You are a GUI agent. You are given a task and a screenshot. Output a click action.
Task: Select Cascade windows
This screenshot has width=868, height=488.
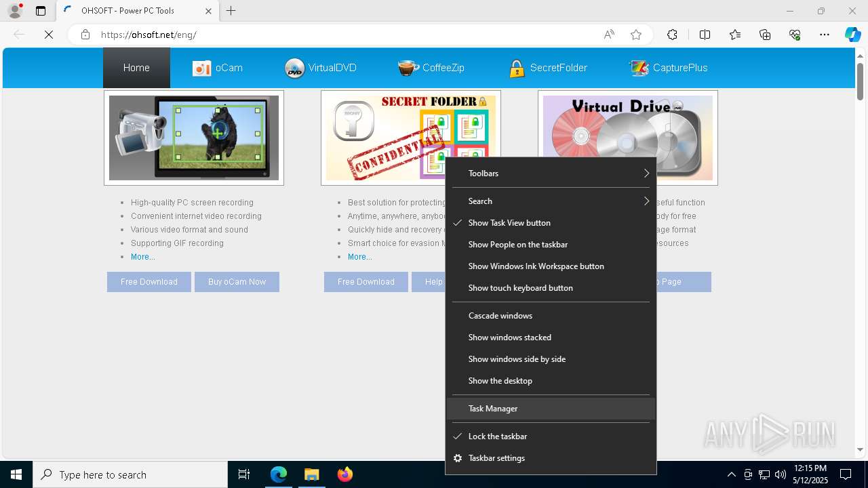(x=551, y=316)
